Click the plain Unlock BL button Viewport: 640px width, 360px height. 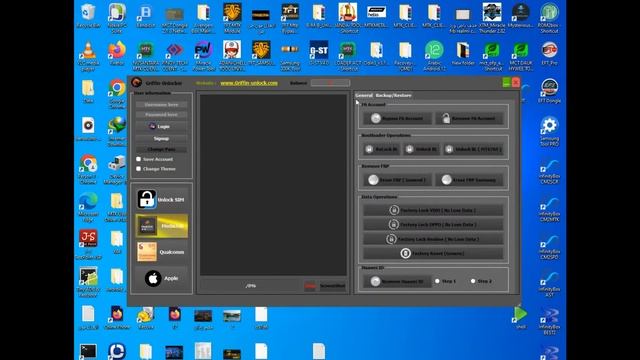422,149
